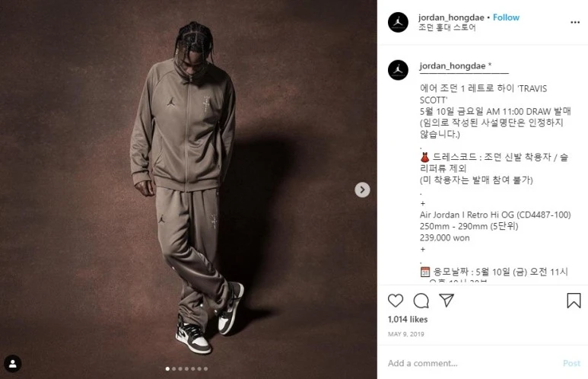Viewport: 588px width, 379px height.
Task: Follow the jordan_hongdae account
Action: click(506, 18)
